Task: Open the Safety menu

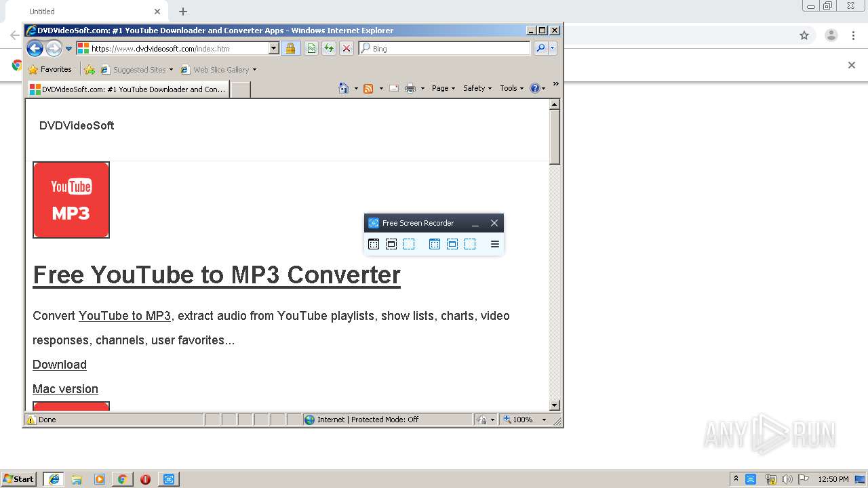Action: click(x=477, y=88)
